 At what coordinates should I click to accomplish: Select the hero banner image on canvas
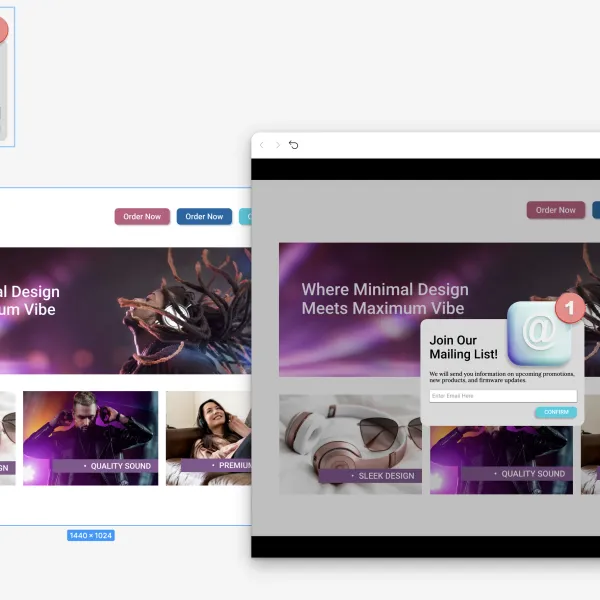[126, 311]
